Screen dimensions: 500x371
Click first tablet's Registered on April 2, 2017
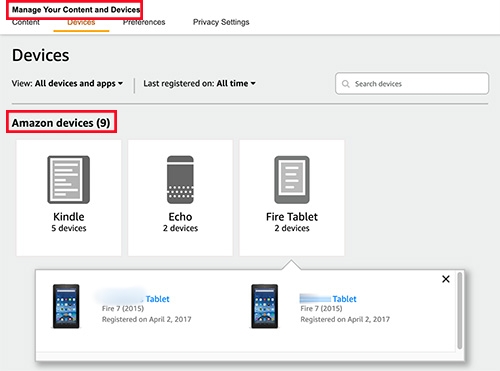pyautogui.click(x=147, y=319)
